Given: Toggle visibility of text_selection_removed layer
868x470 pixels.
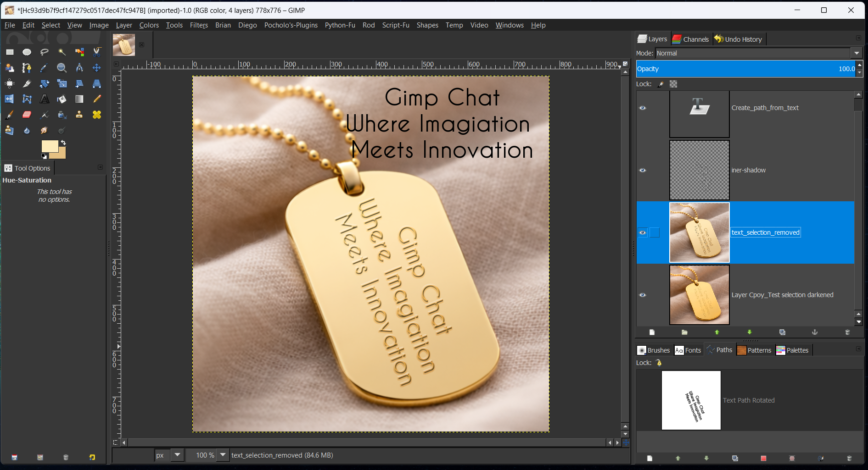Looking at the screenshot, I should click(x=643, y=232).
